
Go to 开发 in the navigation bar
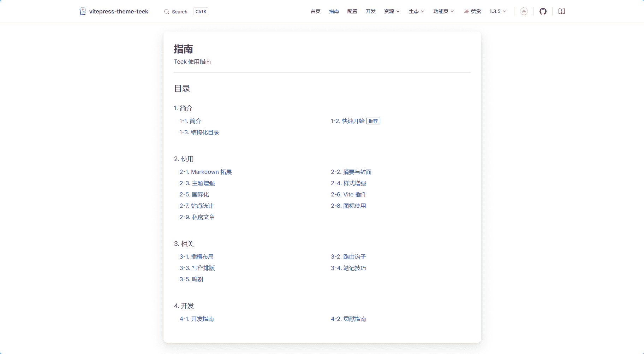point(370,11)
